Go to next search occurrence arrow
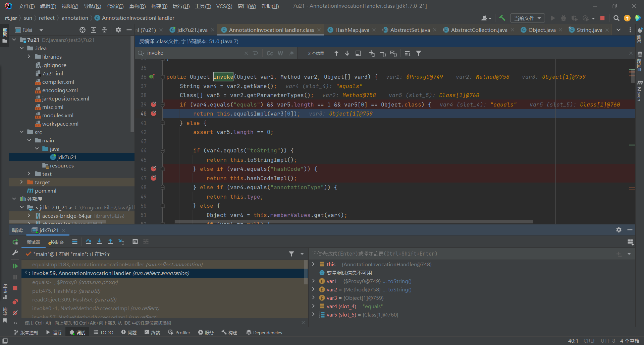644x345 pixels. click(x=347, y=53)
